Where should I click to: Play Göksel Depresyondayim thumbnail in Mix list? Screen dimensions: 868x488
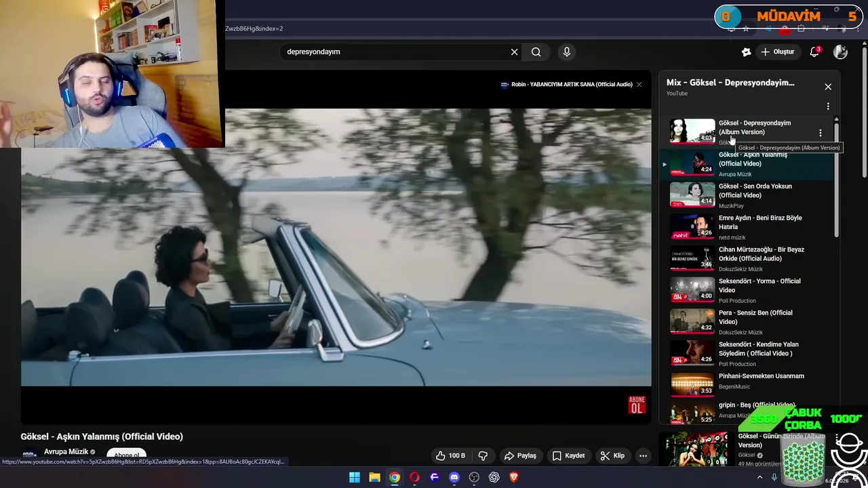(692, 131)
